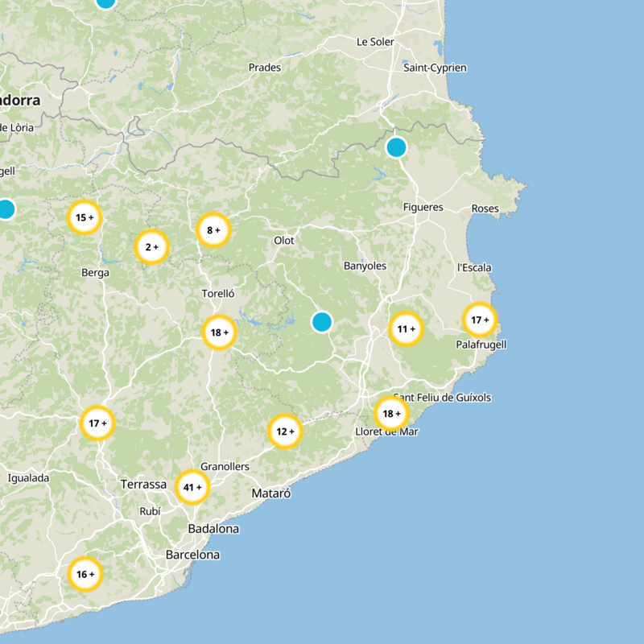644x644 pixels.
Task: Click the Badalona city label
Action: (213, 529)
